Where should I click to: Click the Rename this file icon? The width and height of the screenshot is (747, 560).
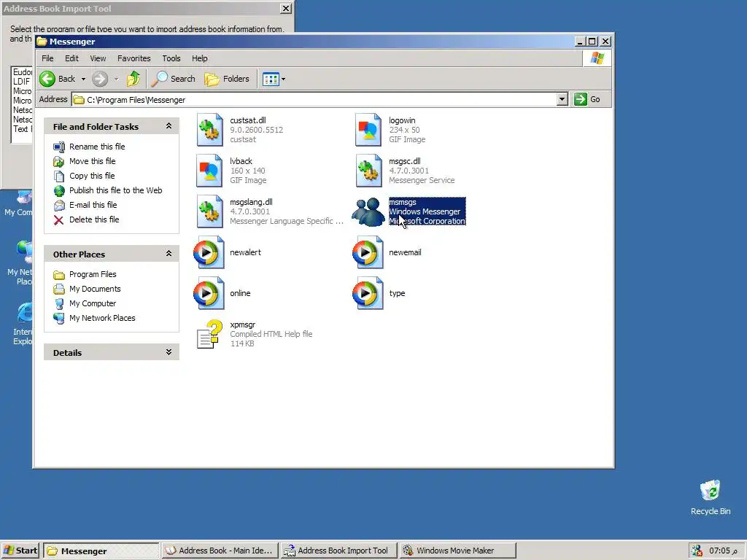(x=58, y=147)
